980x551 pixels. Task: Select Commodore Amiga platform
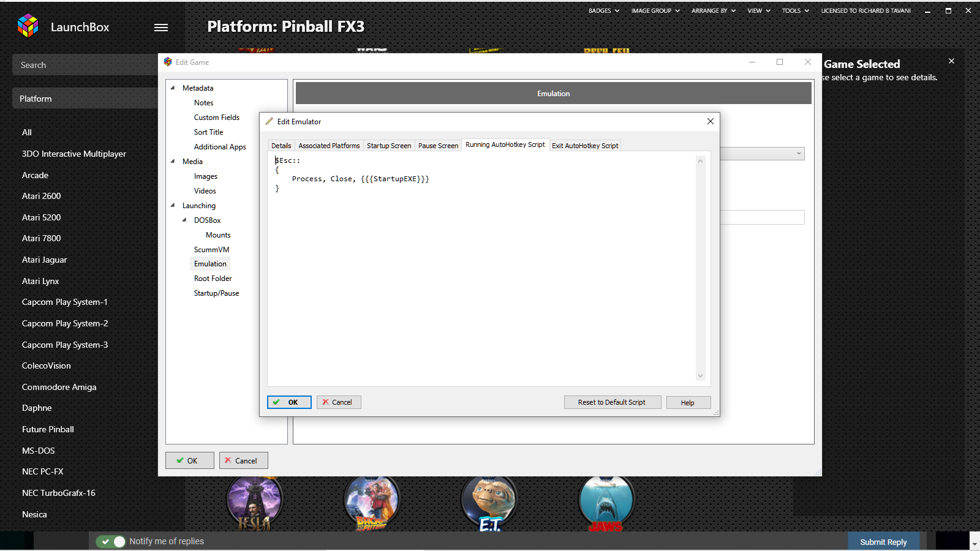click(59, 387)
